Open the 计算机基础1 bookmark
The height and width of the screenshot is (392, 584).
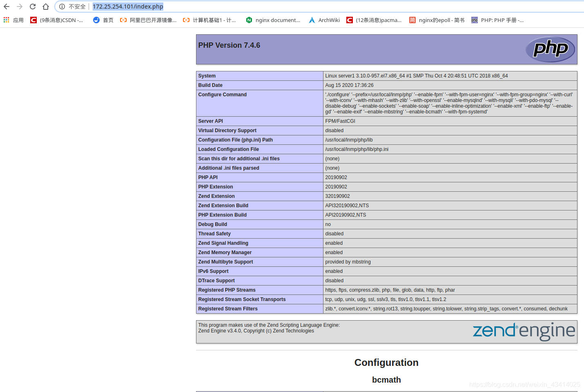coord(210,20)
